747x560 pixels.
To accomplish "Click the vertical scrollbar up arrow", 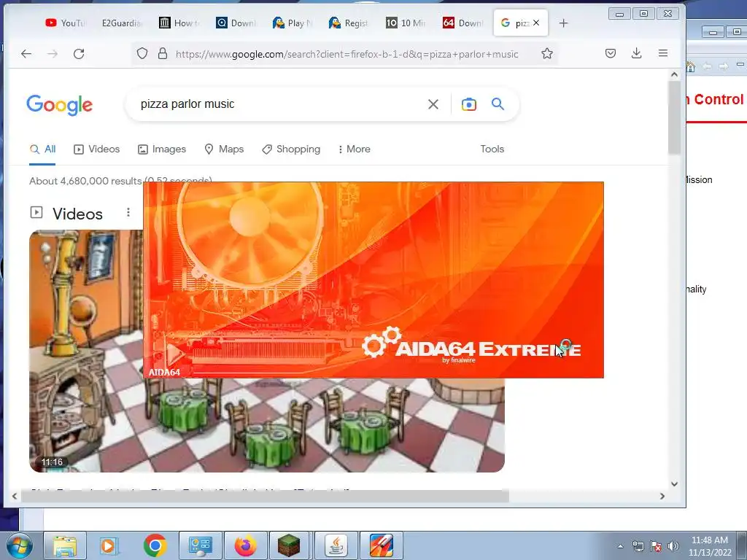I will [x=674, y=74].
